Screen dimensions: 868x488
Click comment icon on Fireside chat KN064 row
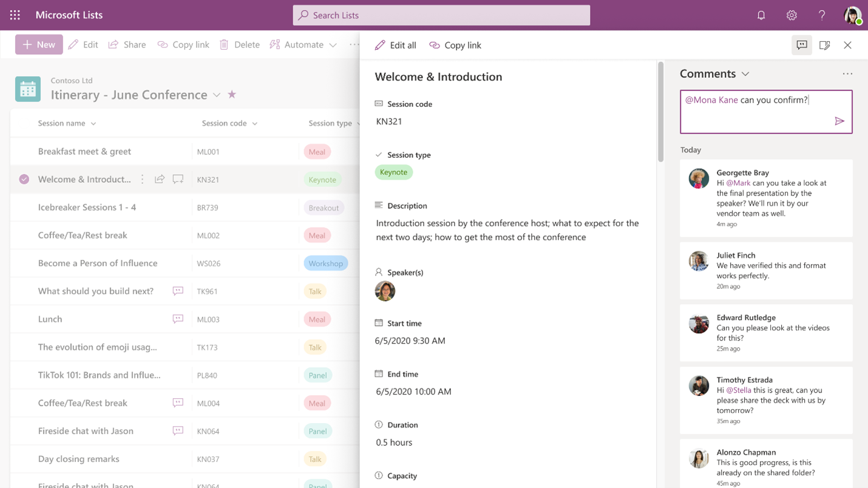(178, 430)
